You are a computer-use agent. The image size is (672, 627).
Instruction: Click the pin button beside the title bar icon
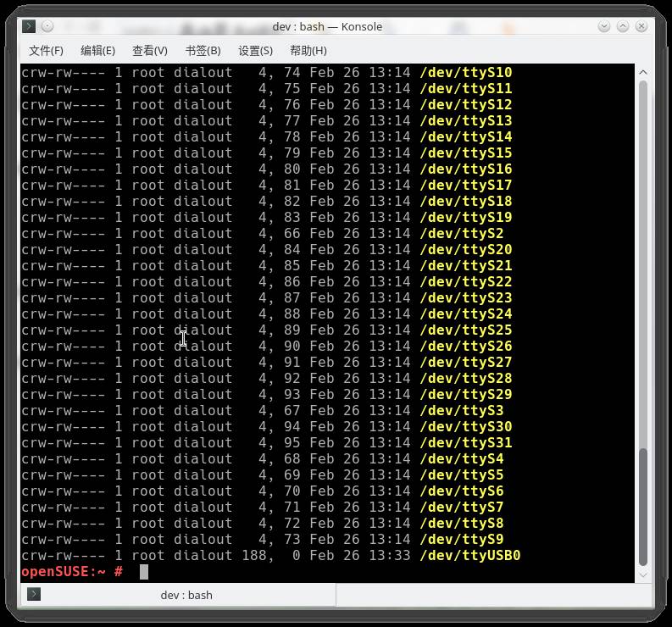point(47,26)
